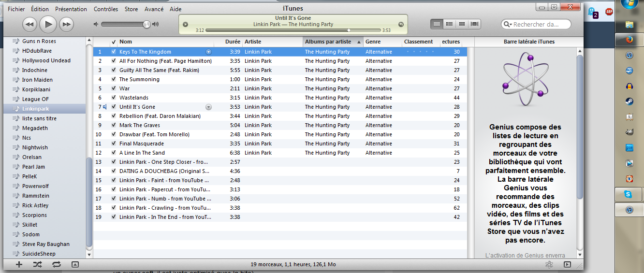Uncheck Mark The Graves checkbox
This screenshot has height=273, width=644.
114,125
